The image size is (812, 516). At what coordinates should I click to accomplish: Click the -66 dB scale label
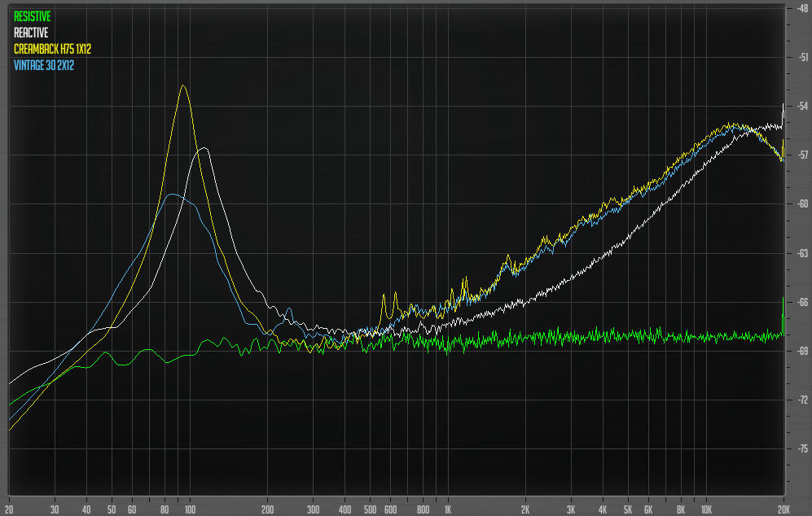(803, 302)
